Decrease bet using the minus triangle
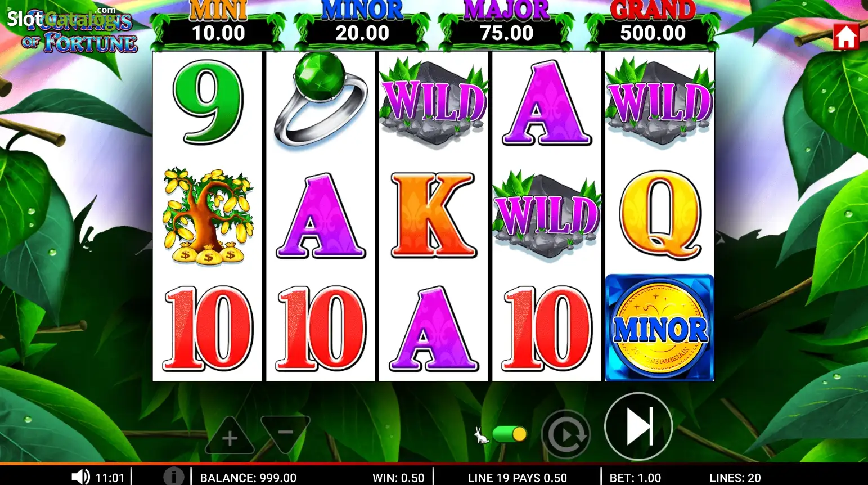The image size is (868, 485). tap(286, 433)
